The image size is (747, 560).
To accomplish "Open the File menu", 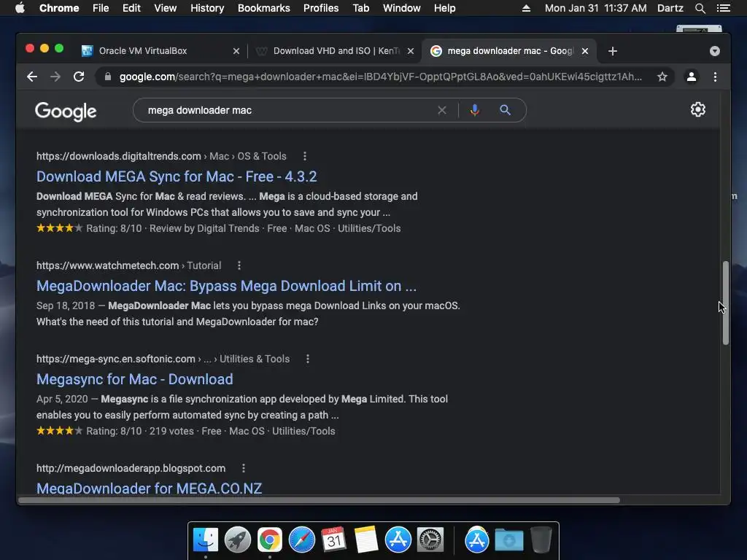I will (101, 8).
